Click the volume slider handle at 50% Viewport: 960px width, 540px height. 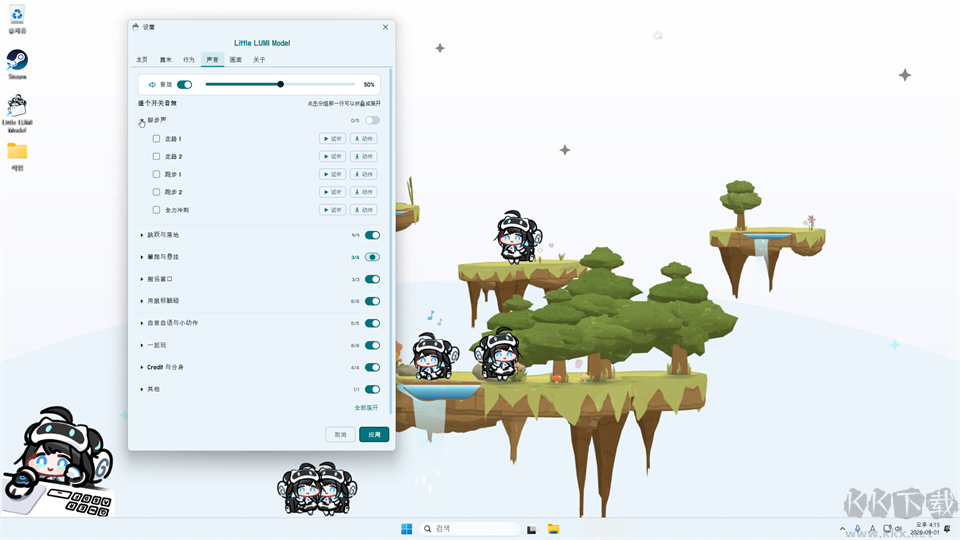click(280, 84)
